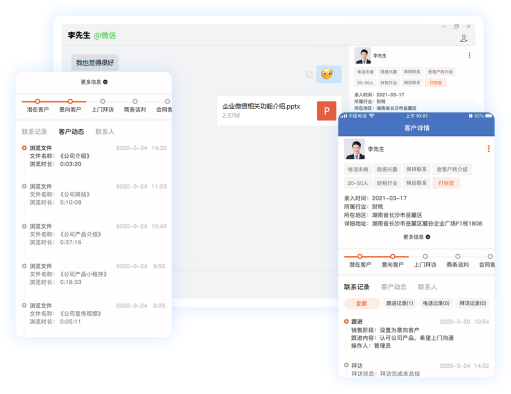Select 潜在客户 stage marker in left card
Viewport: 511px width, 394px height.
pos(37,101)
